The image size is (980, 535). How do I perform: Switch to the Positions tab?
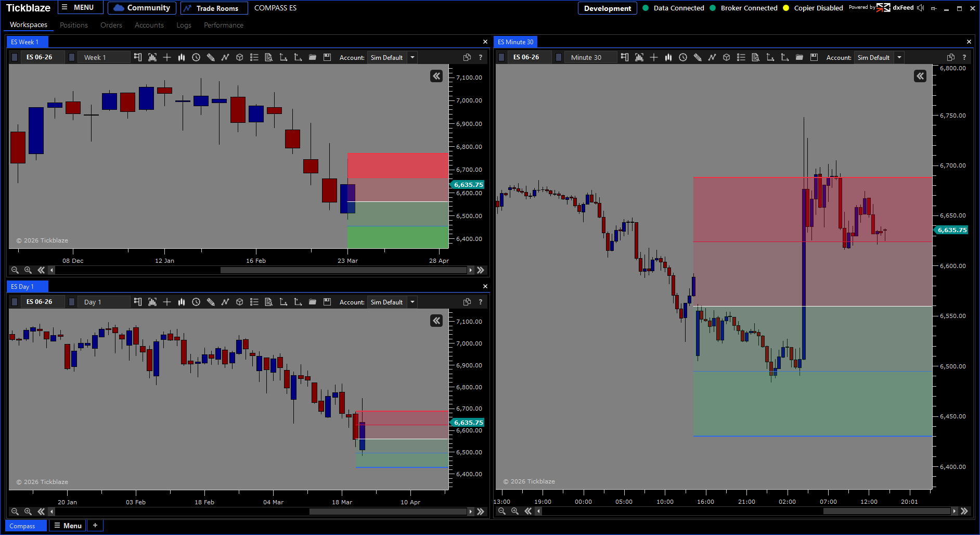point(74,25)
